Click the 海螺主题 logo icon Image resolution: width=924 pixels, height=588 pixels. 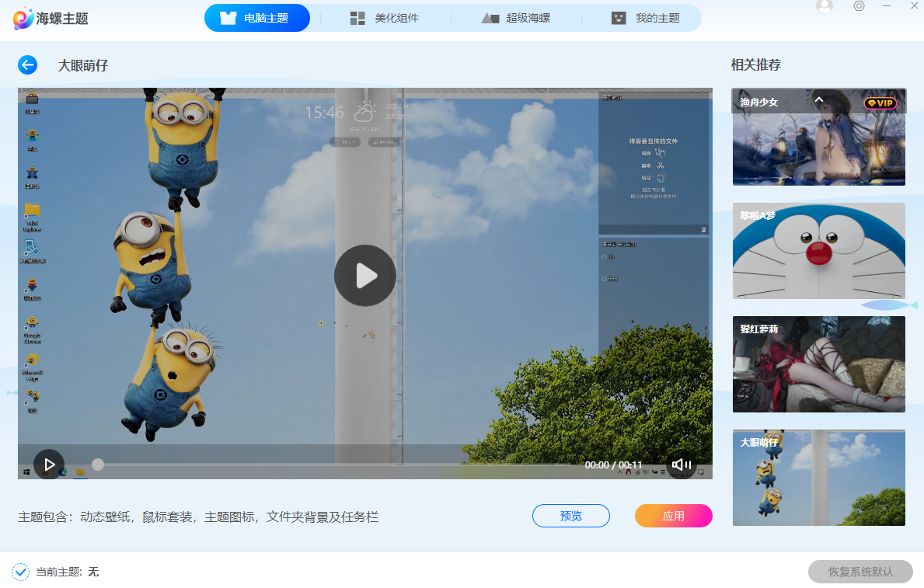click(23, 17)
